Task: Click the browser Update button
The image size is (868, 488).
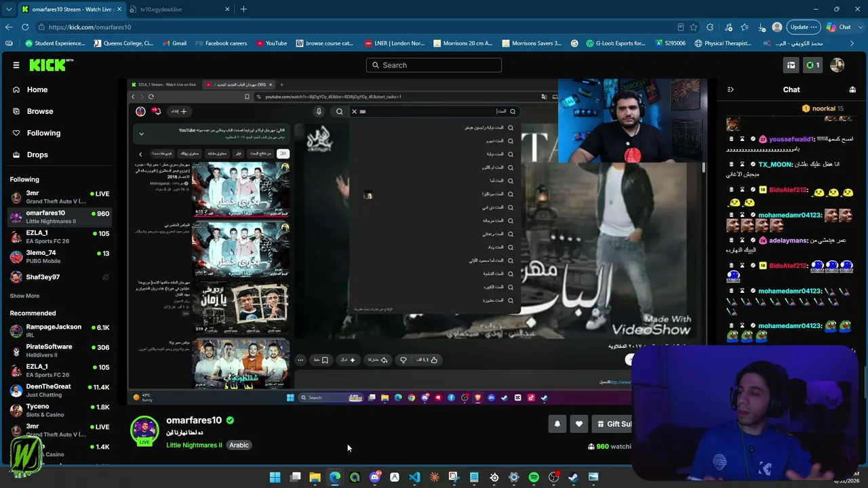Action: [804, 27]
